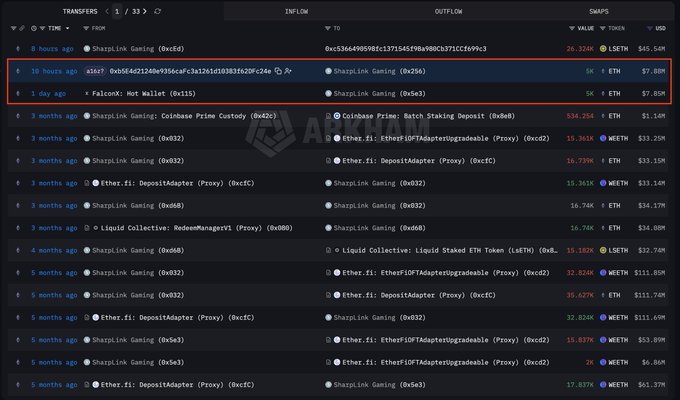Click SharpLink logo beside SharpLink Gaming (0x256)
Viewport: 680px width, 400px height.
[328, 71]
